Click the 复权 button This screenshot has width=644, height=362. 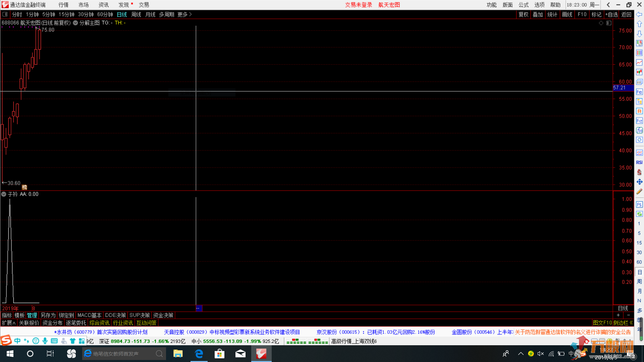coord(523,14)
